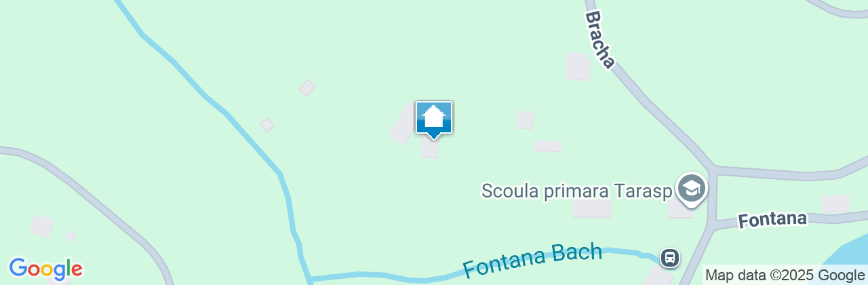The width and height of the screenshot is (868, 285).
Task: Click the Fontana Bach stream label
Action: tap(532, 261)
